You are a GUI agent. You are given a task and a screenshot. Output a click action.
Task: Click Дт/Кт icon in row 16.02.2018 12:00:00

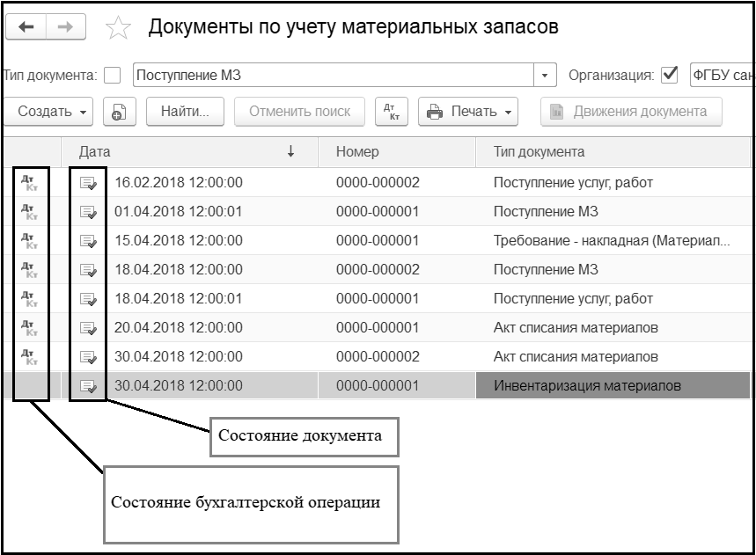[x=29, y=183]
